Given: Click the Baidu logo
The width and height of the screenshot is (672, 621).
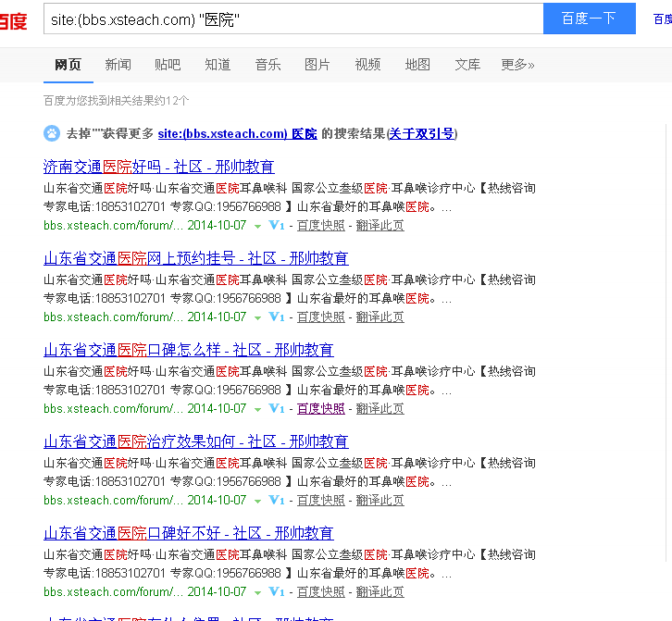Looking at the screenshot, I should [x=13, y=20].
